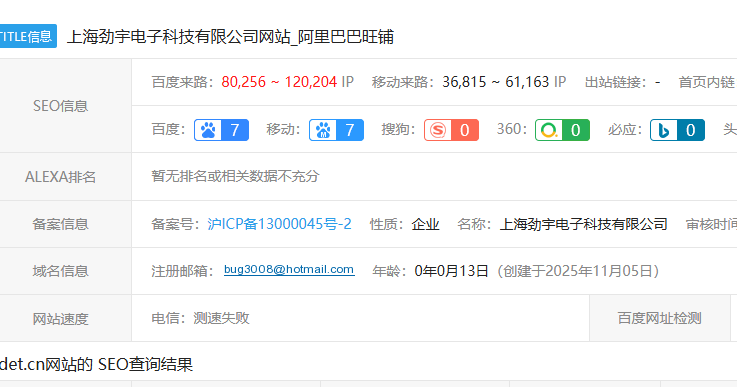Click the 电信: 测速失败 speed result
Screen dimensions: 737x387
(x=200, y=318)
